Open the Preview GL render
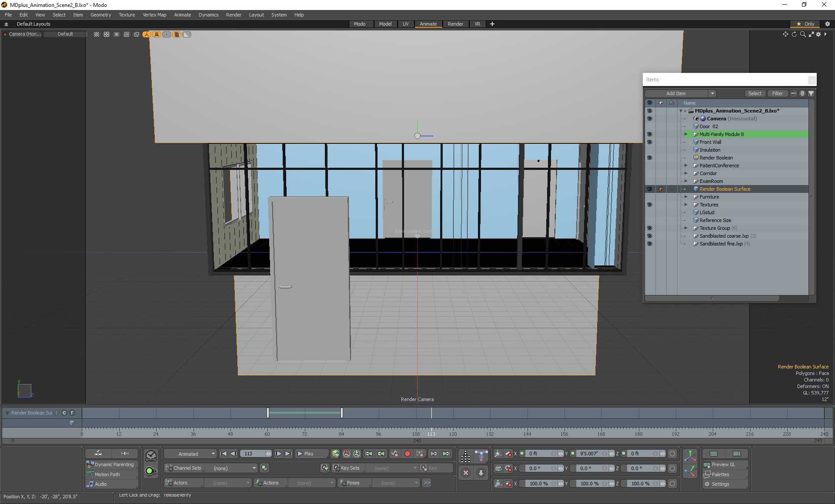835x504 pixels. [x=723, y=464]
